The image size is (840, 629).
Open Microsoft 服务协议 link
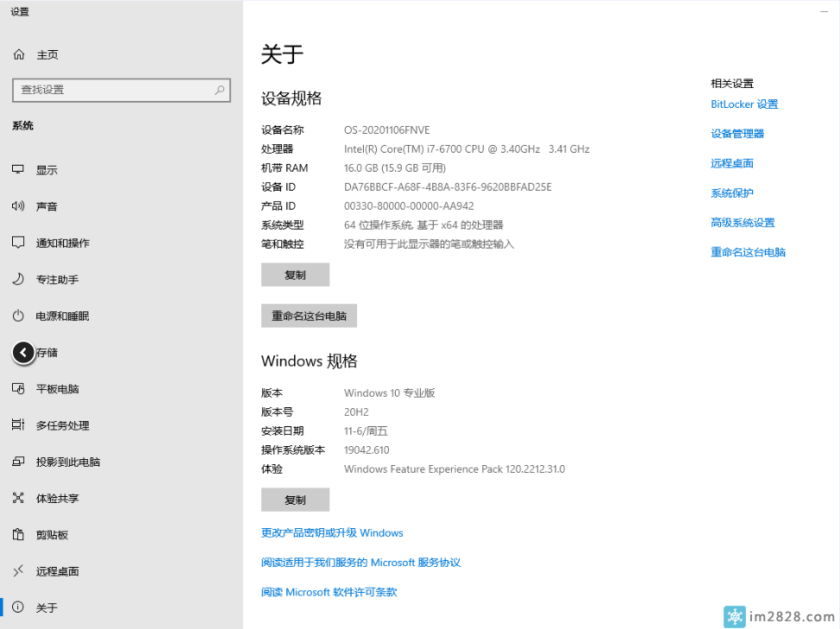click(361, 563)
